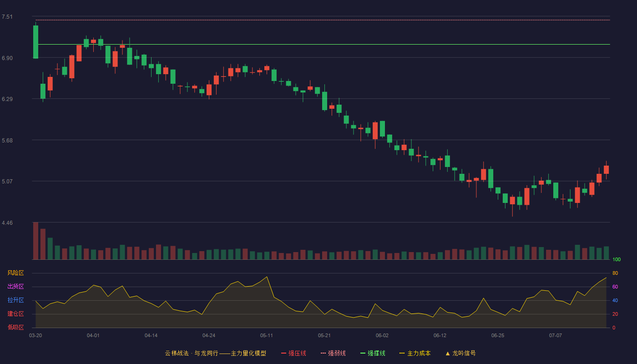Click the 6.29 price axis label
This screenshot has height=364, width=637.
tap(7, 99)
